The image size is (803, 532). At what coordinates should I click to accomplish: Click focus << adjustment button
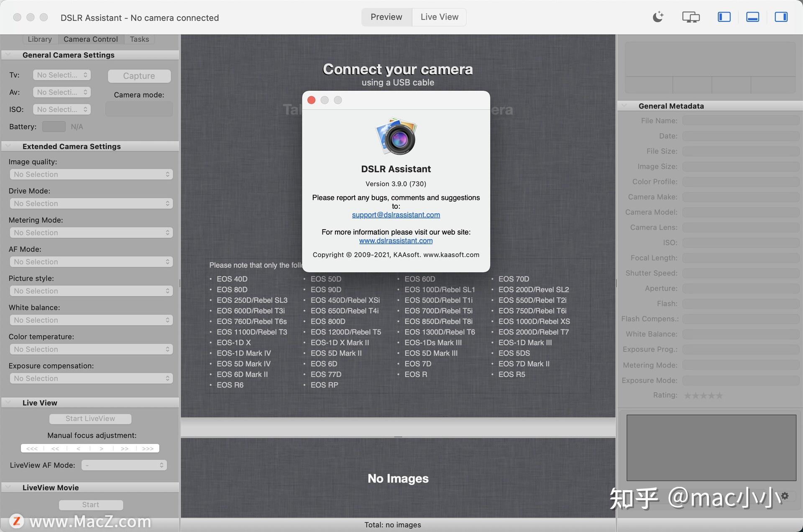pos(55,448)
